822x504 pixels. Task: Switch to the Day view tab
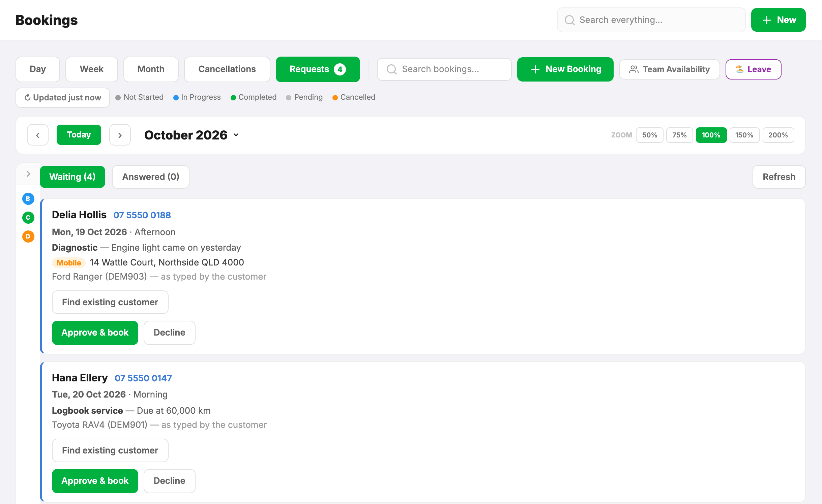click(x=38, y=69)
